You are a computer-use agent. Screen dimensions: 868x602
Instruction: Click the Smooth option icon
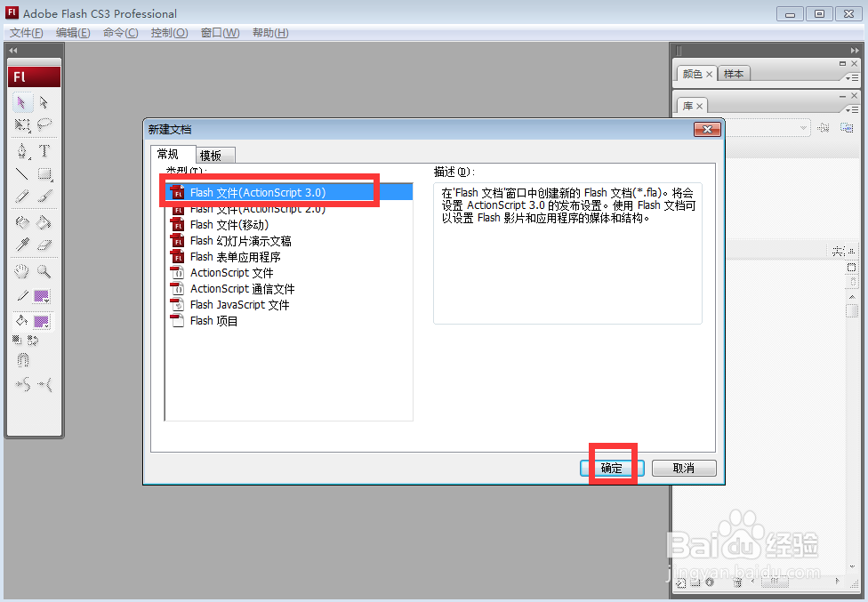click(x=23, y=384)
